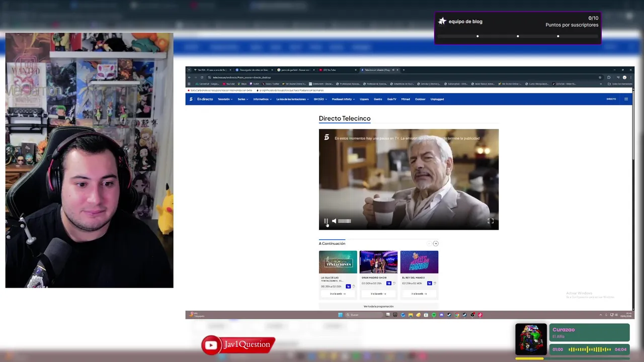Screen dimensions: 644x362
Task: Click the Jav1Question YouTube badge
Action: click(238, 344)
